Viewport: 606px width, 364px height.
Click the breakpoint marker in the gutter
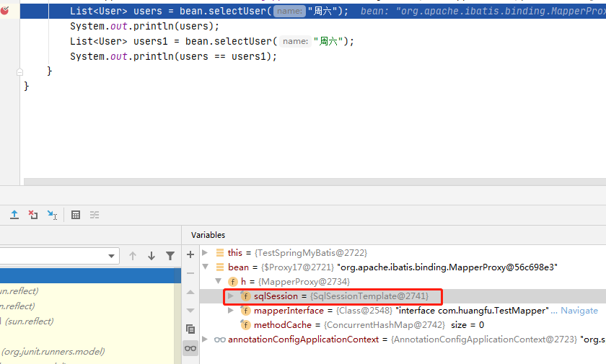(4, 11)
